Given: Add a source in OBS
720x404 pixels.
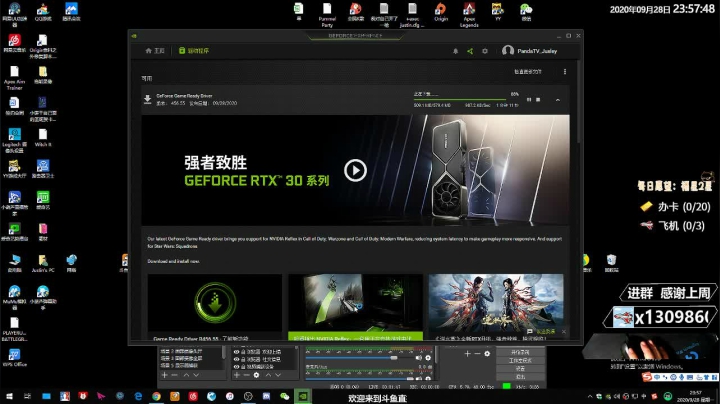Looking at the screenshot, I should tap(236, 375).
